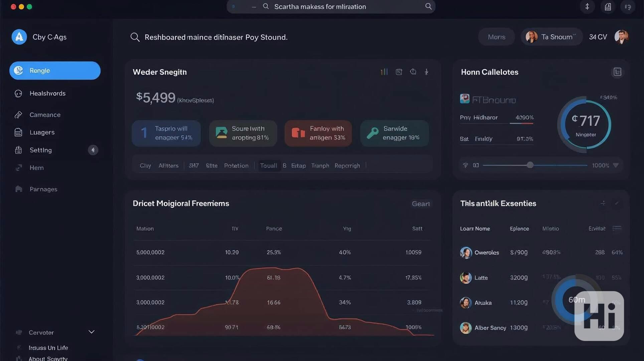
Task: Click the Healshvords sidebar icon
Action: (18, 94)
